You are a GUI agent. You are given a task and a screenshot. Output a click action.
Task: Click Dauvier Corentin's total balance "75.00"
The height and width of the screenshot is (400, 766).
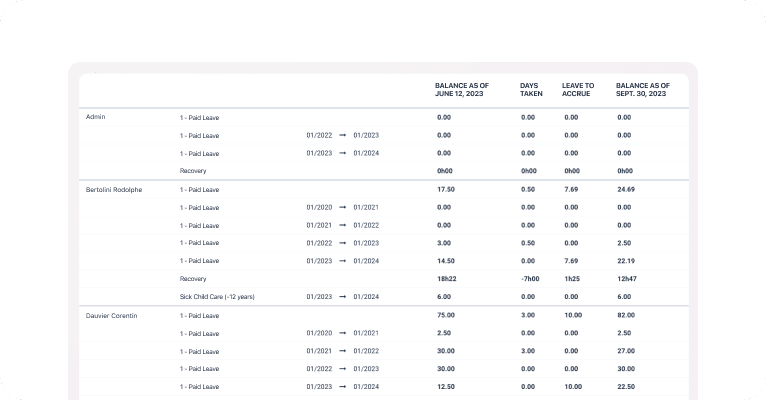click(x=446, y=316)
